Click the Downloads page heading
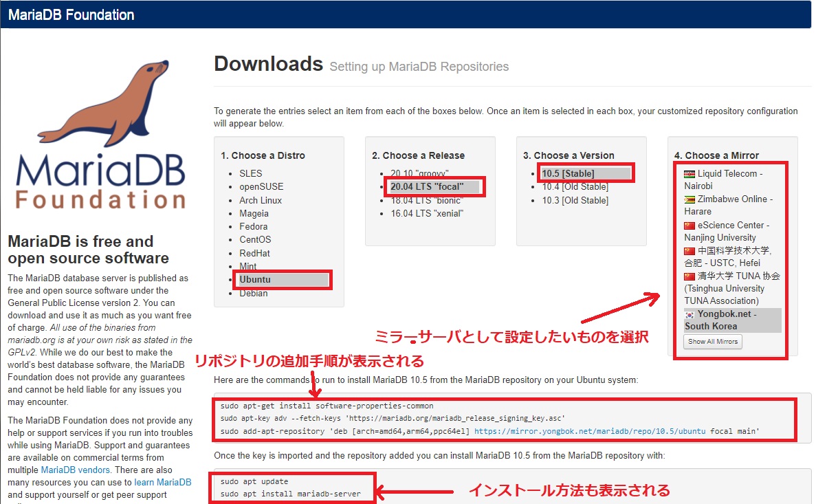816x504 pixels. tap(269, 64)
